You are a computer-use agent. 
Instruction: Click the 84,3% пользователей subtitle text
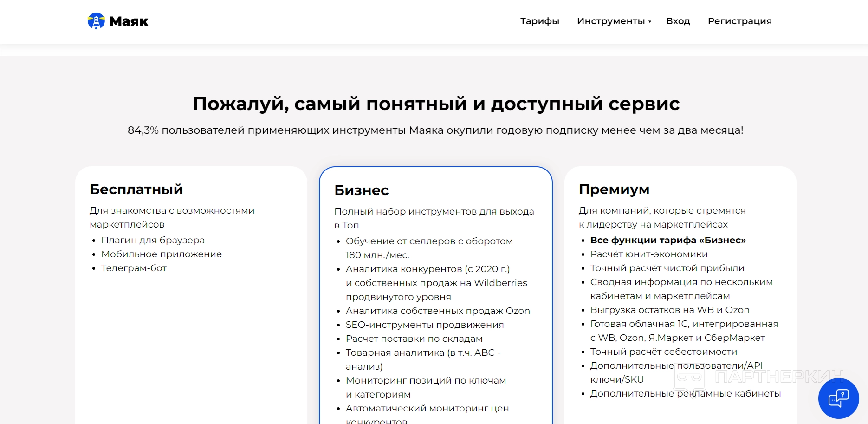435,130
